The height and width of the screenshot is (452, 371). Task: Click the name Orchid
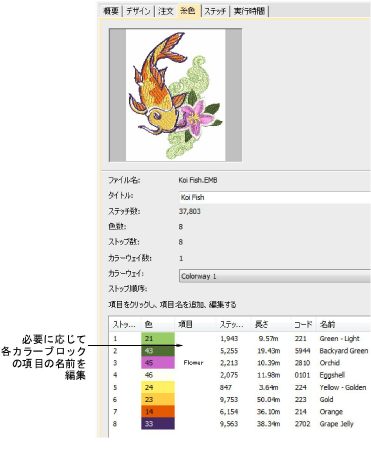coord(329,363)
